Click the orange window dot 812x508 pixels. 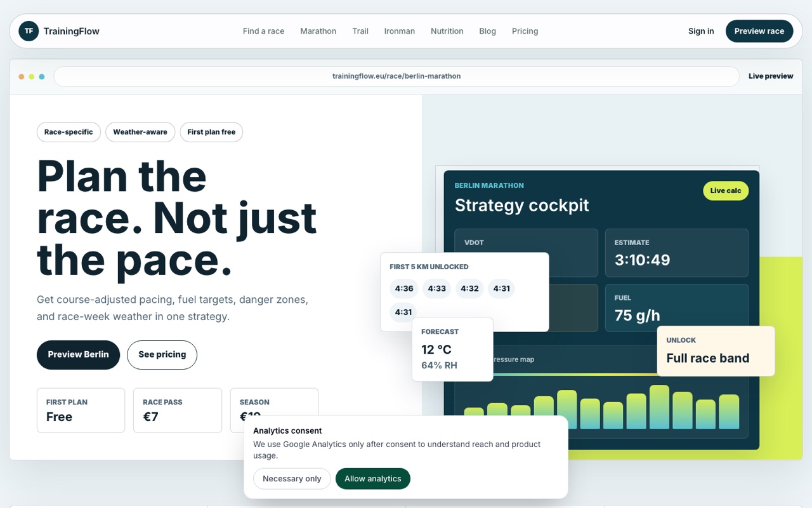22,77
